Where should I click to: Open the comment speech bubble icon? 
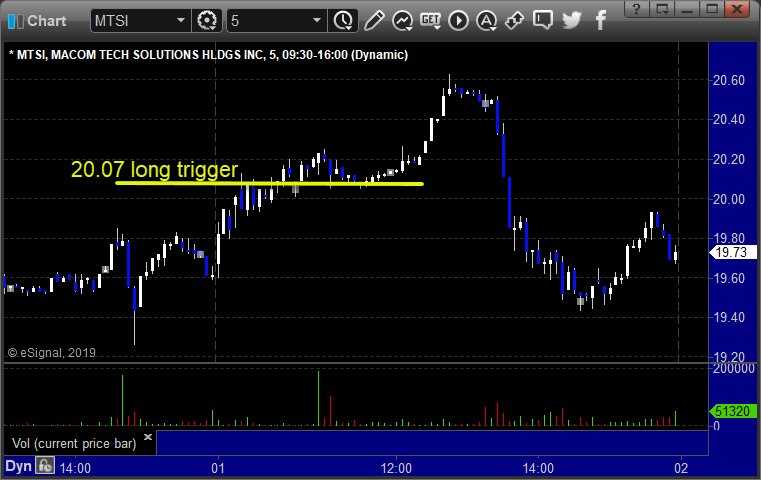(x=543, y=20)
